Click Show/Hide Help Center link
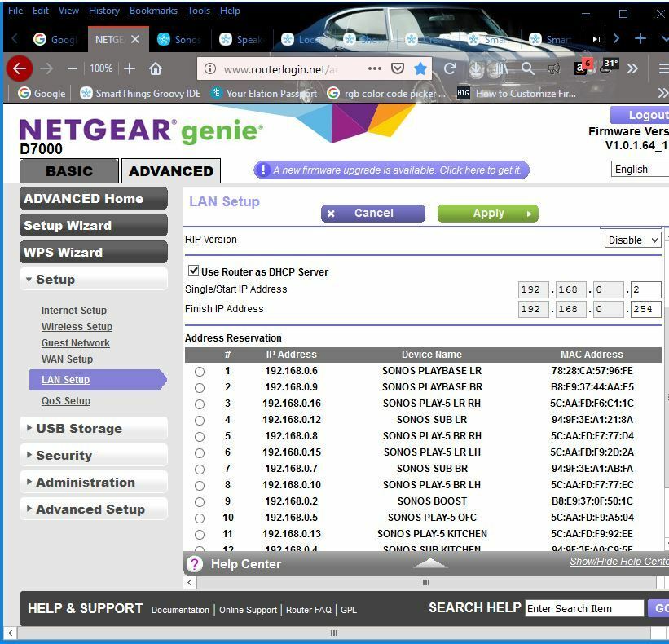The width and height of the screenshot is (669, 644). [x=619, y=561]
